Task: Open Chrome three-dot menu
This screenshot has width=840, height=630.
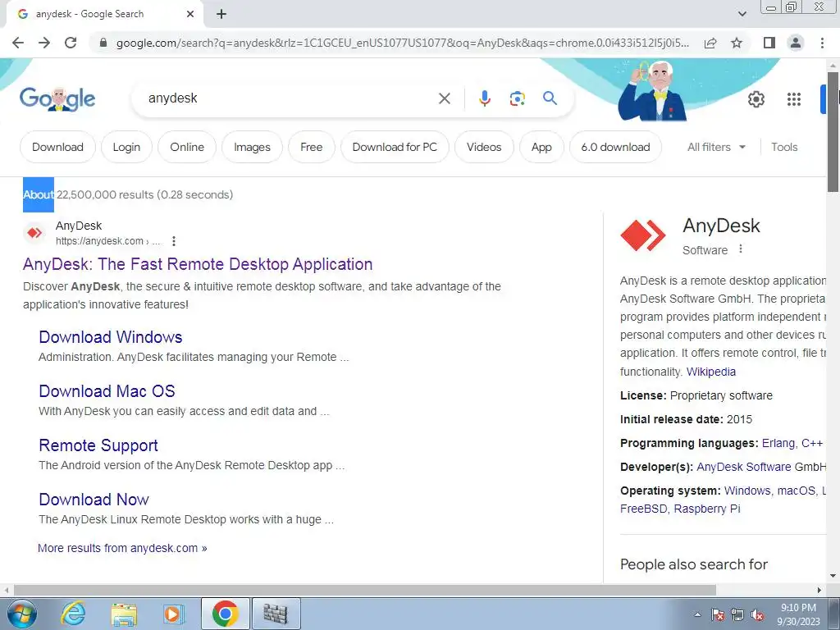Action: 822,43
